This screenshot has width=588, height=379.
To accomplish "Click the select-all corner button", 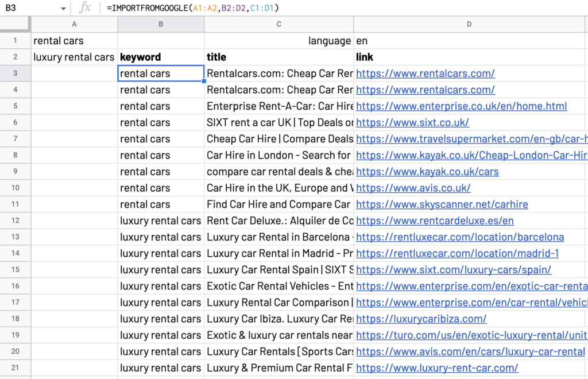I will coord(16,24).
